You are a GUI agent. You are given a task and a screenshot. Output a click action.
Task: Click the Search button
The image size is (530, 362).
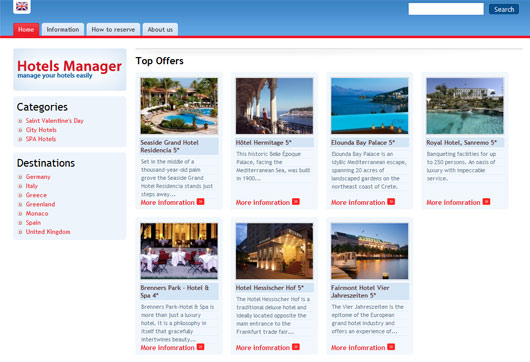[504, 9]
